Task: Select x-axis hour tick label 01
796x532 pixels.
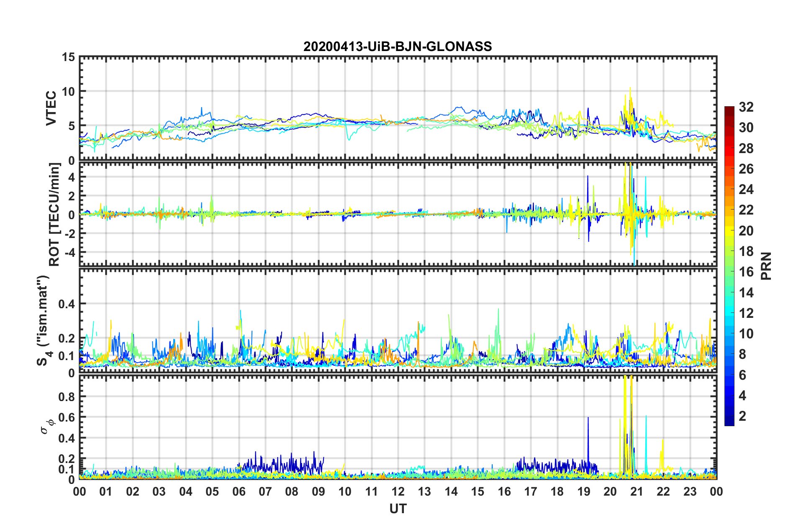Action: pyautogui.click(x=106, y=491)
